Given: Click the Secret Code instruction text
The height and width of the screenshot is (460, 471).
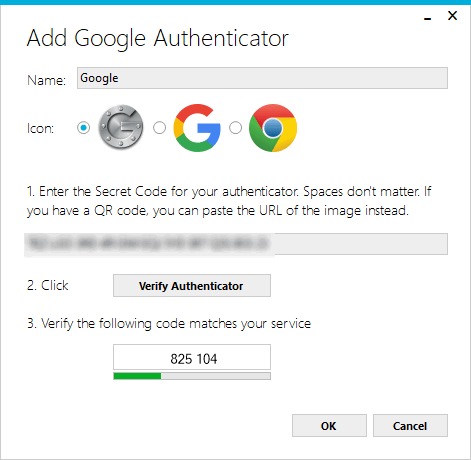Looking at the screenshot, I should [229, 201].
